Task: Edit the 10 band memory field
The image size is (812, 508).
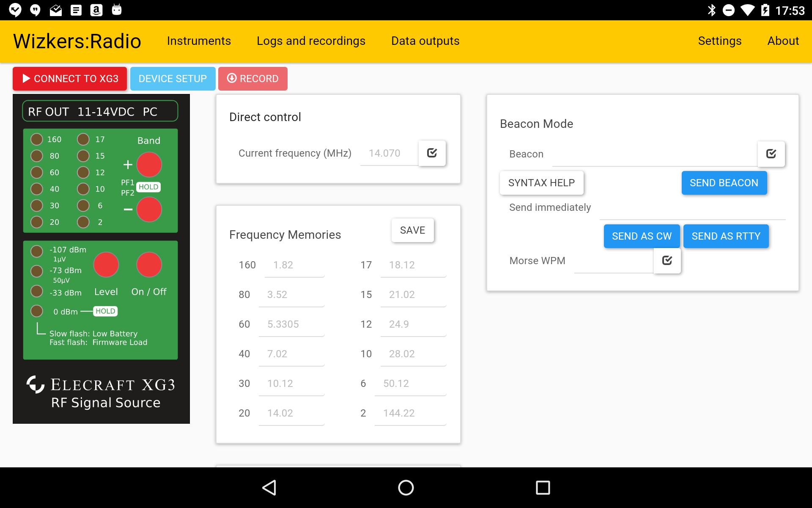Action: coord(413,354)
